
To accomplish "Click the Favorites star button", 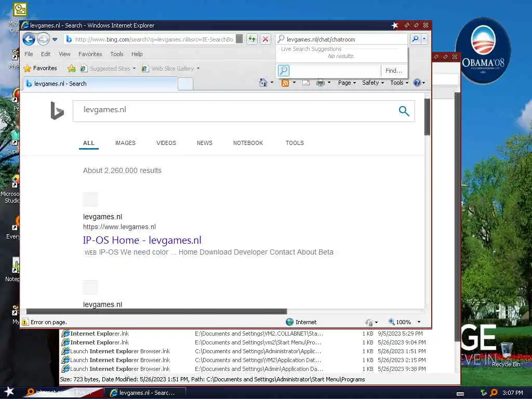I will [41, 68].
